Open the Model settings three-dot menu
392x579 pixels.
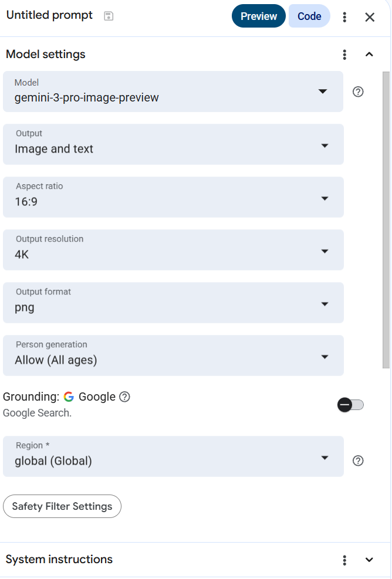point(344,55)
